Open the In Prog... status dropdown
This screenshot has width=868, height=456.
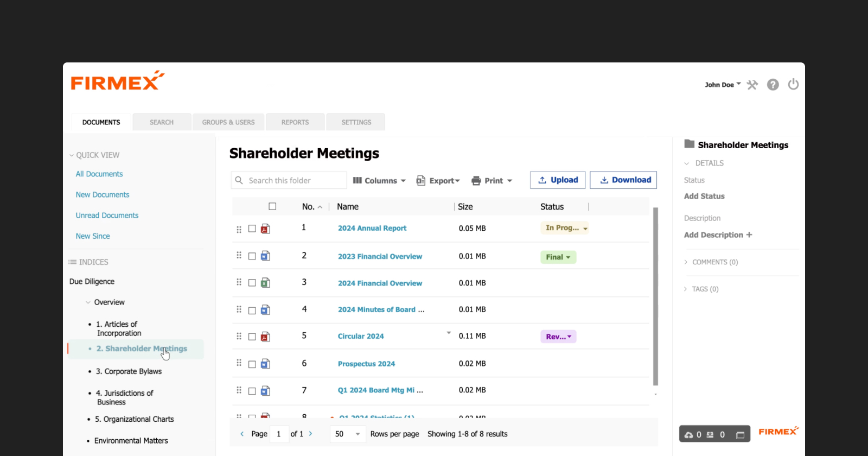pyautogui.click(x=565, y=228)
